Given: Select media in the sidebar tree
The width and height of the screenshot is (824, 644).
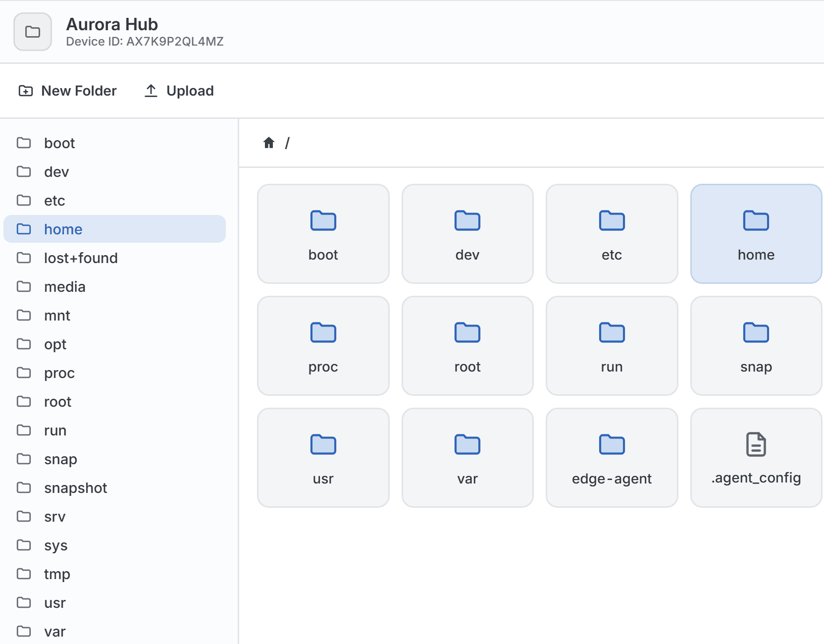Looking at the screenshot, I should coord(115,287).
